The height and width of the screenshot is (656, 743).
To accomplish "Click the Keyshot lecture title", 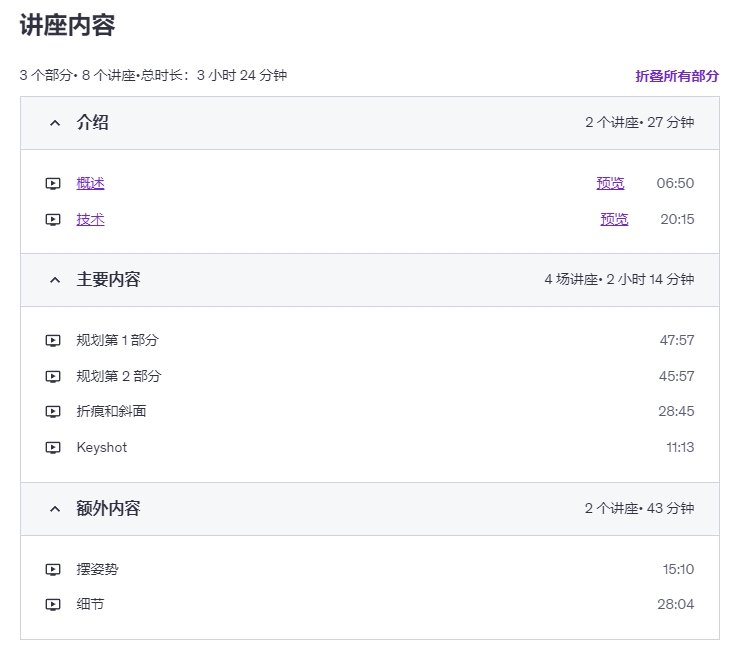I will [x=102, y=447].
